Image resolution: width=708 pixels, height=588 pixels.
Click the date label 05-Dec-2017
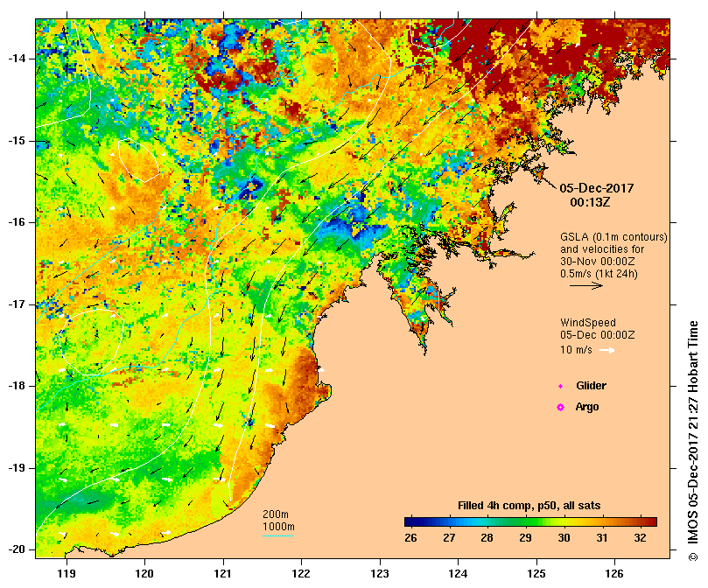[x=597, y=188]
